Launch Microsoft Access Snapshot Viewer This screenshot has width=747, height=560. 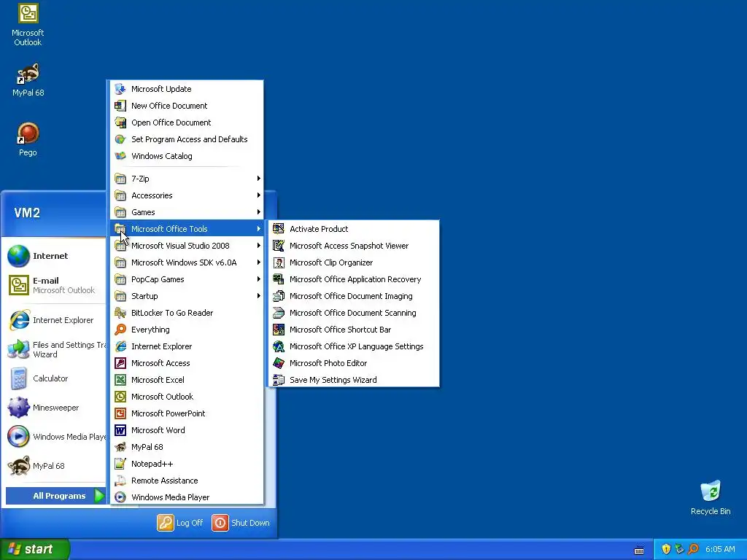(x=354, y=246)
